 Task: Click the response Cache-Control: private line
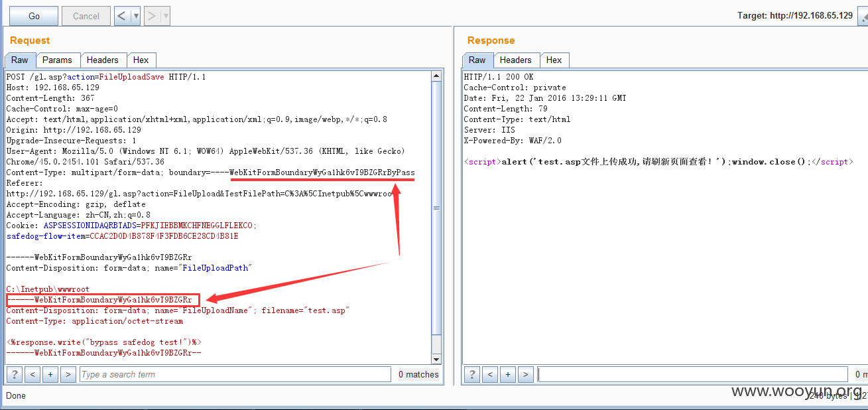(x=515, y=88)
